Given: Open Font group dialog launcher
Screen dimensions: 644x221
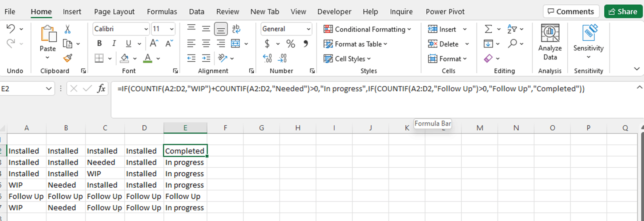Looking at the screenshot, I should point(176,71).
